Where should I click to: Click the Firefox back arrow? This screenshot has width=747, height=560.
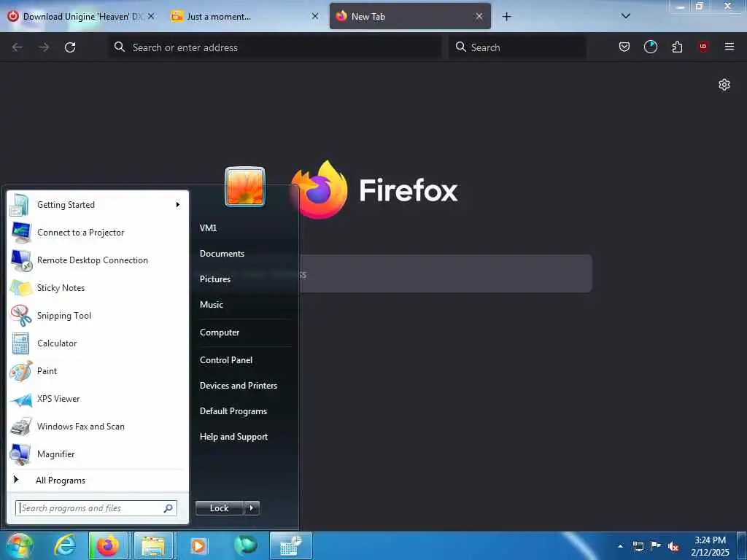click(x=18, y=47)
